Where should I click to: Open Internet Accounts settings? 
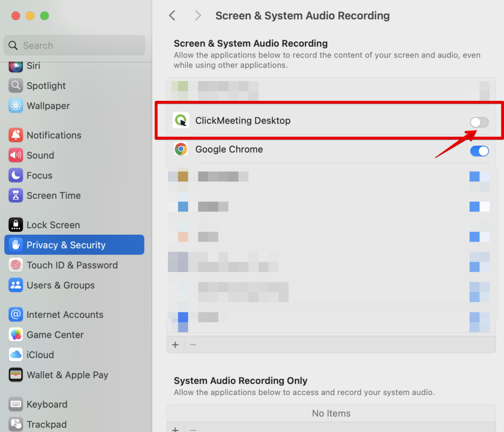point(65,315)
